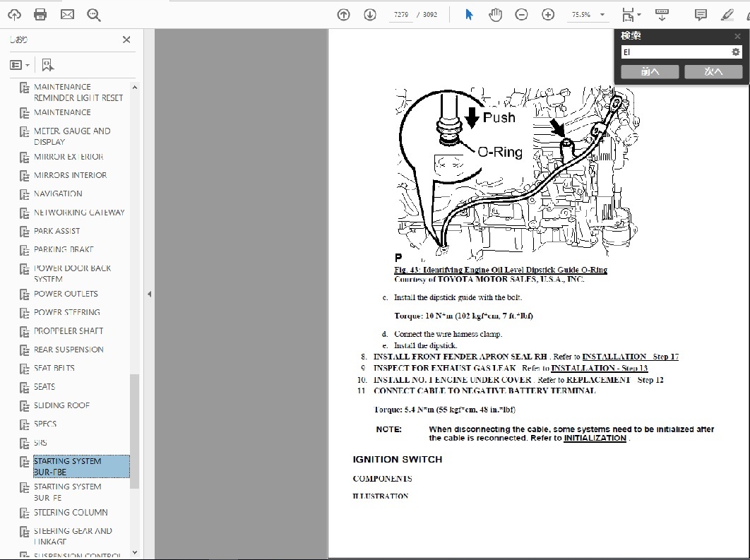The height and width of the screenshot is (560, 750).
Task: Open the PROPPELER SHAFT bookmark
Action: pyautogui.click(x=69, y=331)
